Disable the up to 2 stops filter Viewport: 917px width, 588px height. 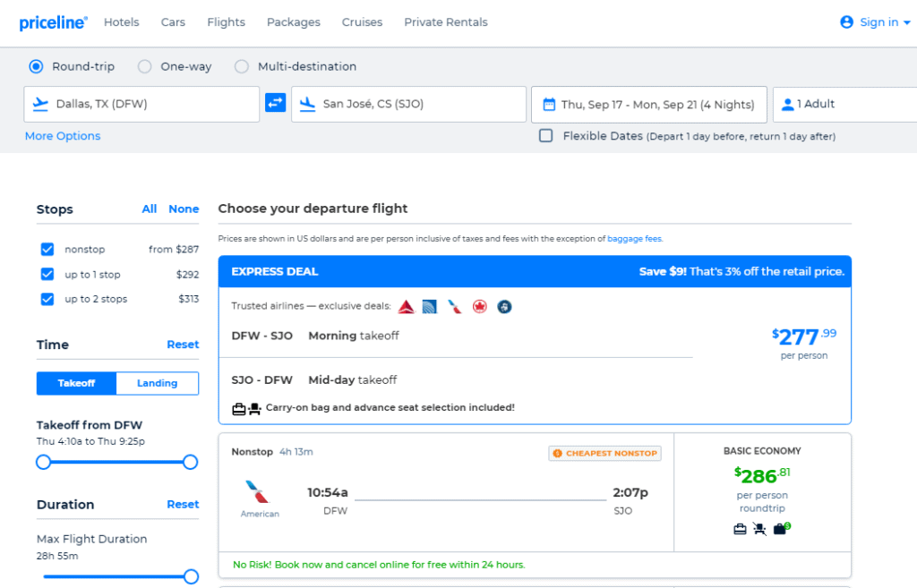click(47, 299)
